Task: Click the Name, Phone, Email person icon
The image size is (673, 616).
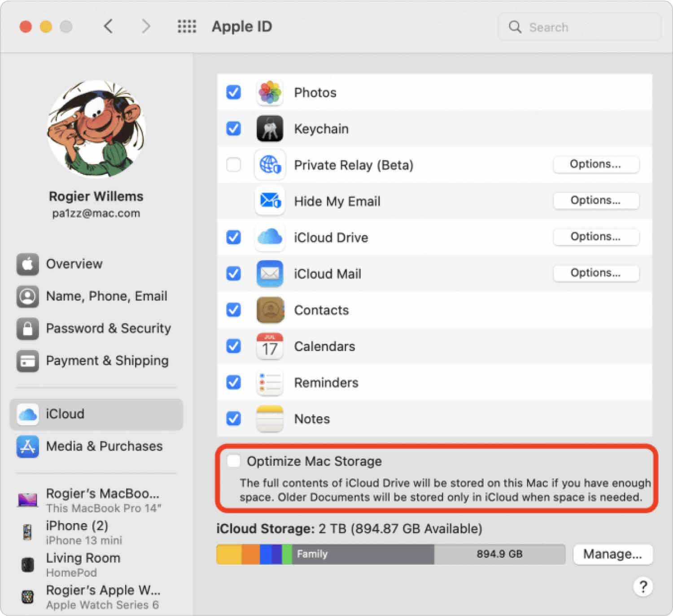Action: 28,296
